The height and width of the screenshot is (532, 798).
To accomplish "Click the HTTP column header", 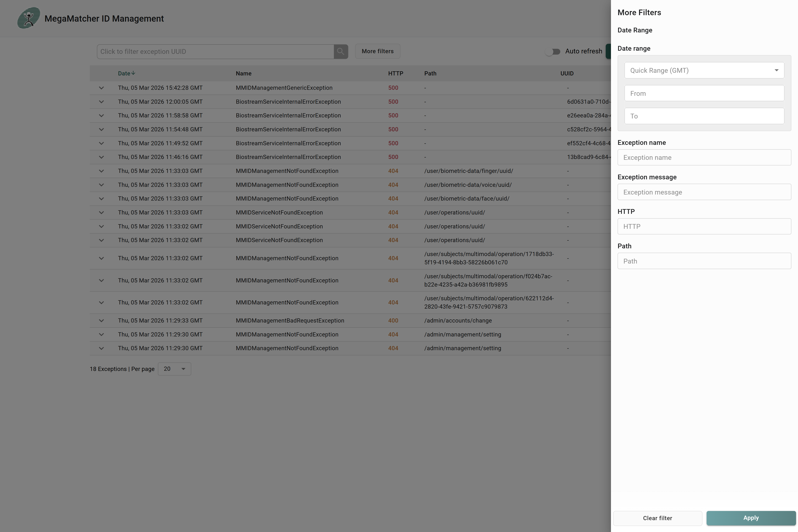I will 396,73.
